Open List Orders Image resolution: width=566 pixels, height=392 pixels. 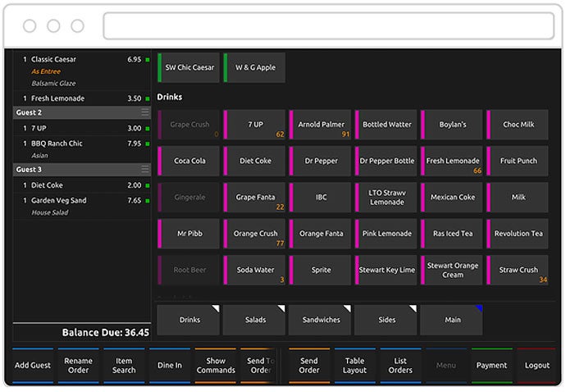pyautogui.click(x=400, y=366)
